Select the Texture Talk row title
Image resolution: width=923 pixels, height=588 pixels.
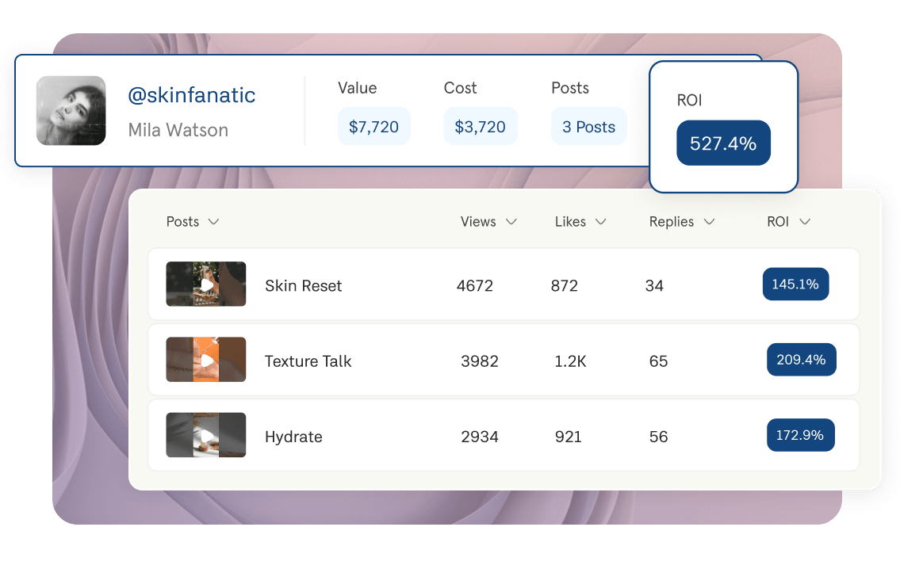308,361
